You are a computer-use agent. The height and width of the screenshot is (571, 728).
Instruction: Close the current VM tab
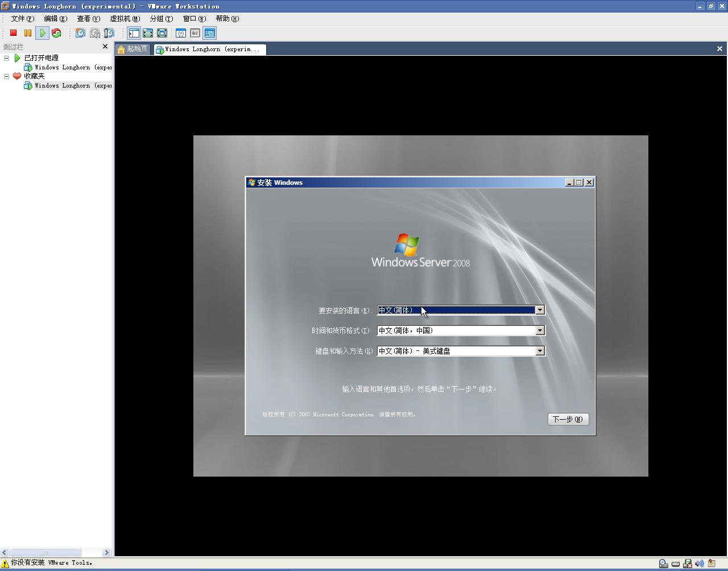click(719, 49)
